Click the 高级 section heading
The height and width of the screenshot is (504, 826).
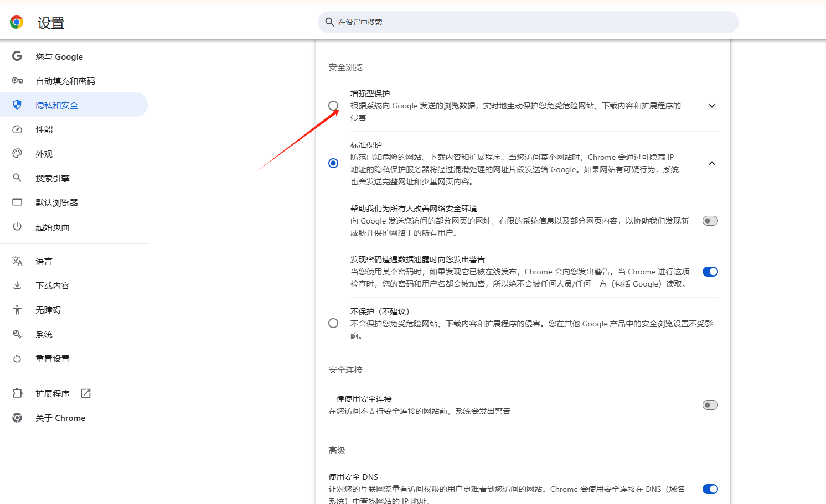337,451
